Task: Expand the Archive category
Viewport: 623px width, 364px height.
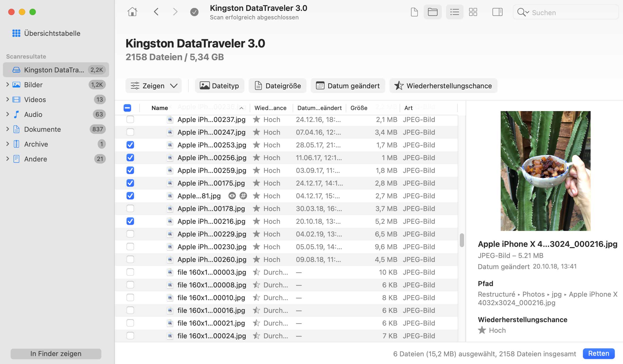Action: pyautogui.click(x=7, y=144)
